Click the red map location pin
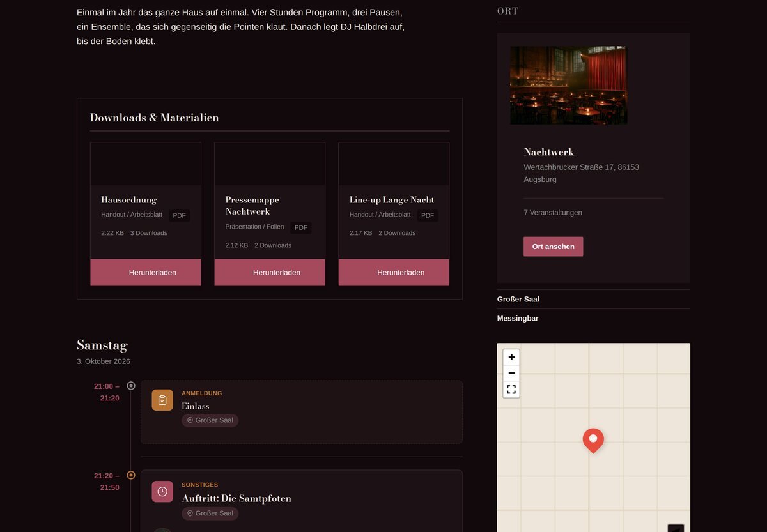The width and height of the screenshot is (767, 532). [x=593, y=441]
